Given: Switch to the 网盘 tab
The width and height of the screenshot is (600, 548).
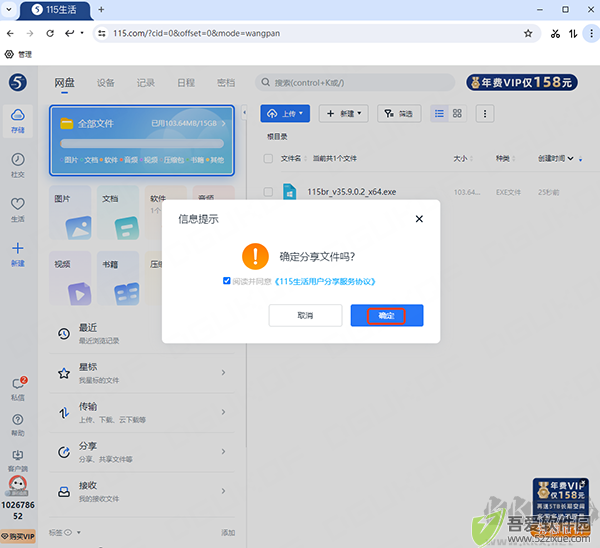Looking at the screenshot, I should (64, 83).
